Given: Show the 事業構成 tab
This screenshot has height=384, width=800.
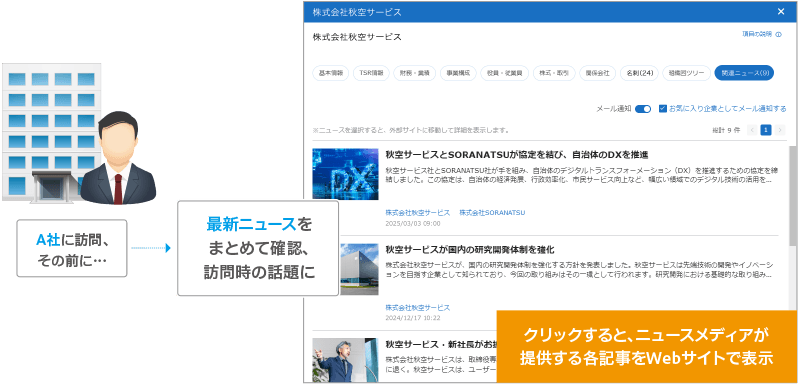Looking at the screenshot, I should pos(458,73).
